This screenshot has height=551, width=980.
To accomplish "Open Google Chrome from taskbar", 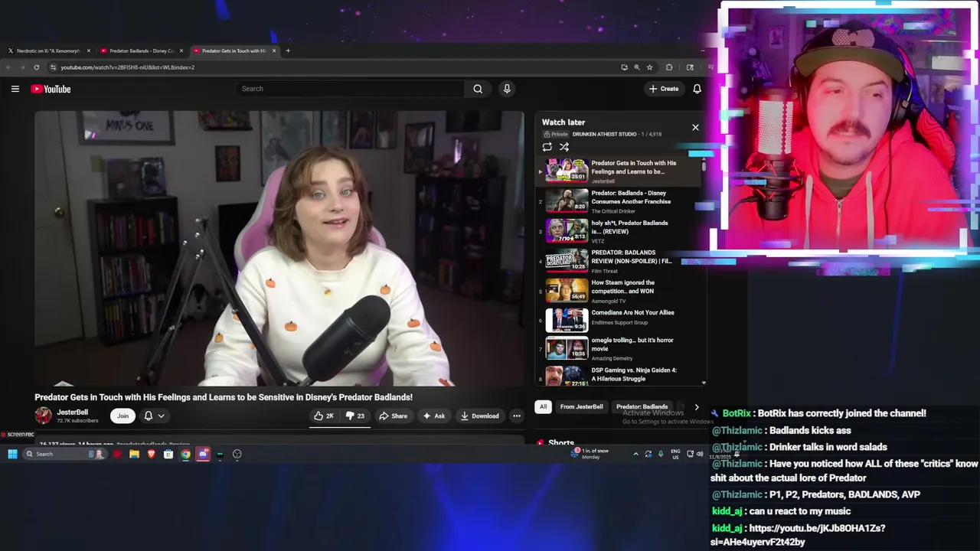I will click(x=185, y=454).
